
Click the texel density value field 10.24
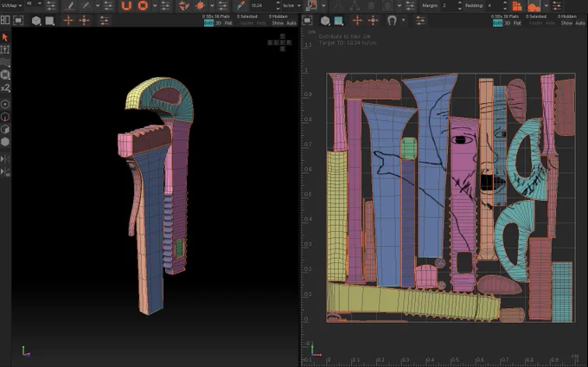[262, 6]
